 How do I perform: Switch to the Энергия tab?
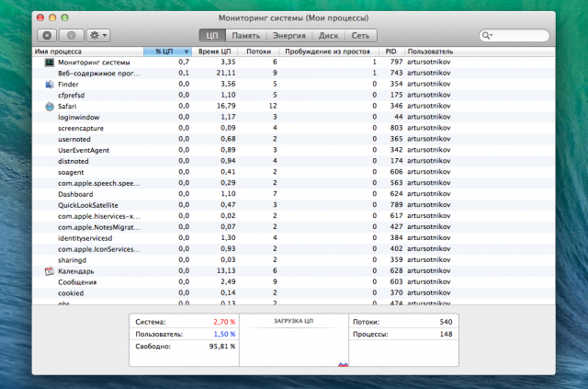pyautogui.click(x=288, y=35)
